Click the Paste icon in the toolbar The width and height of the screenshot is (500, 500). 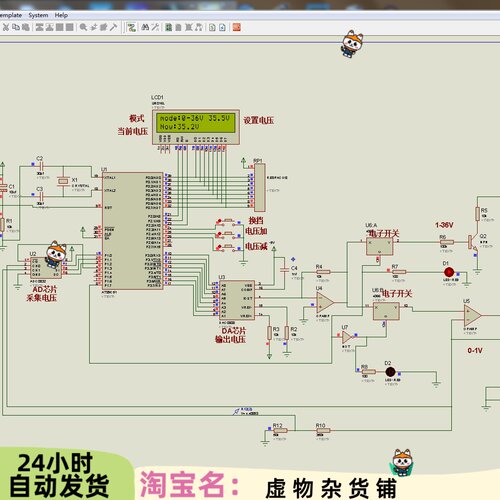(25, 27)
